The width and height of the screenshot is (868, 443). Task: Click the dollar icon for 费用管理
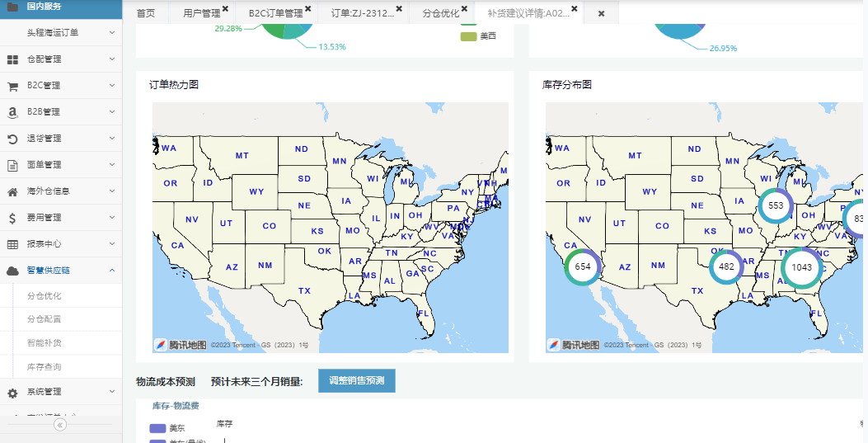[12, 218]
